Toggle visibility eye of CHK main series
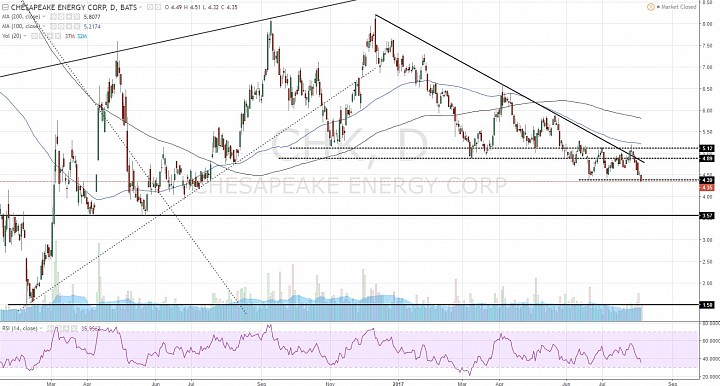Viewport: 720px width, 386px height. pyautogui.click(x=150, y=7)
